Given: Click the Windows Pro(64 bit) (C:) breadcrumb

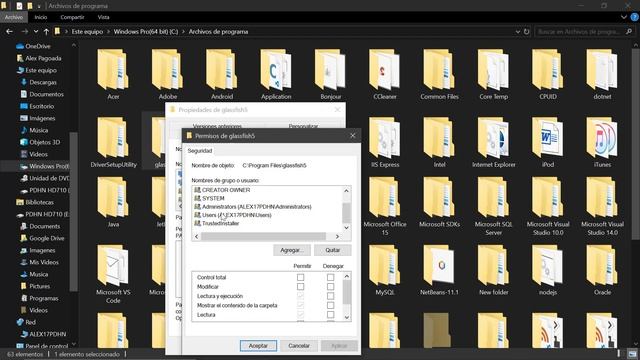Looking at the screenshot, I should (146, 31).
